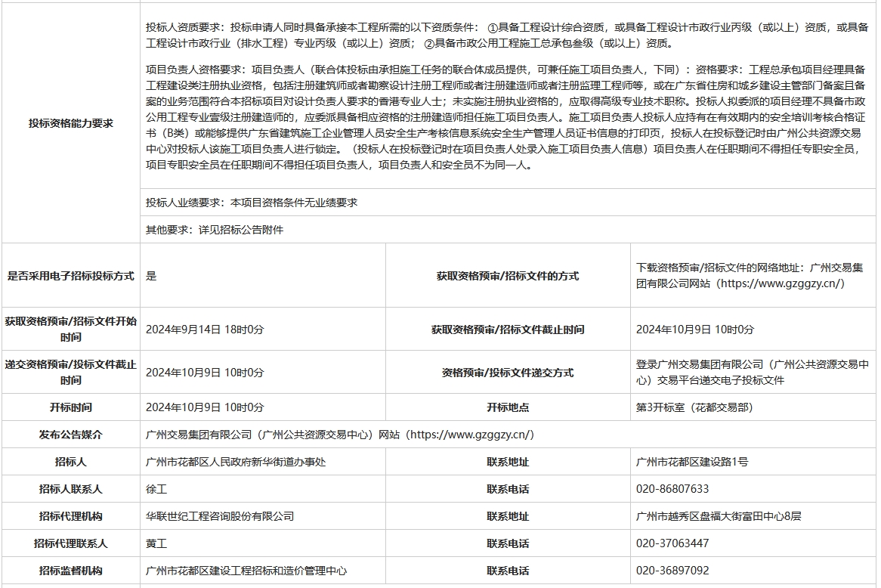Click the 投标资格能力要求 header cell
This screenshot has width=881, height=588.
(71, 124)
